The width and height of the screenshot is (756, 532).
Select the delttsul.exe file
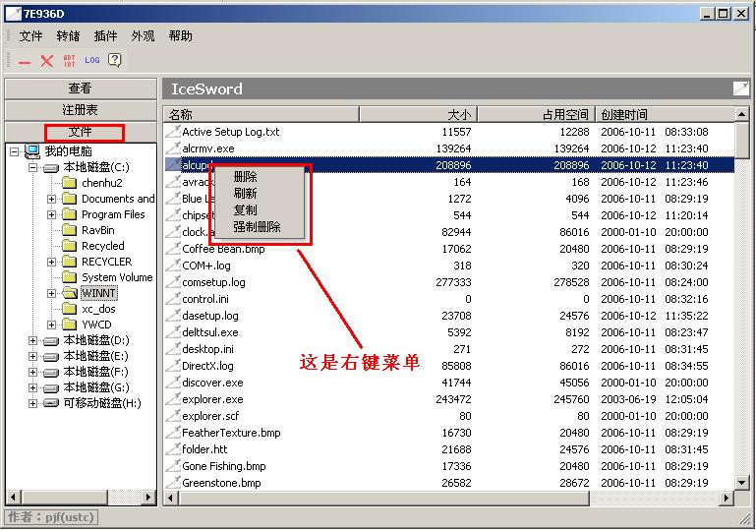click(210, 332)
